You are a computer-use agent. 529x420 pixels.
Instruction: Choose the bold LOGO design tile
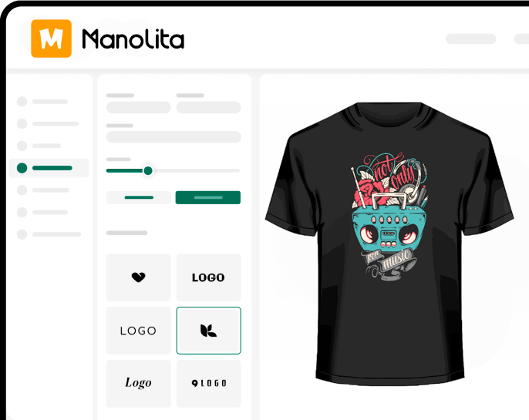(x=208, y=277)
